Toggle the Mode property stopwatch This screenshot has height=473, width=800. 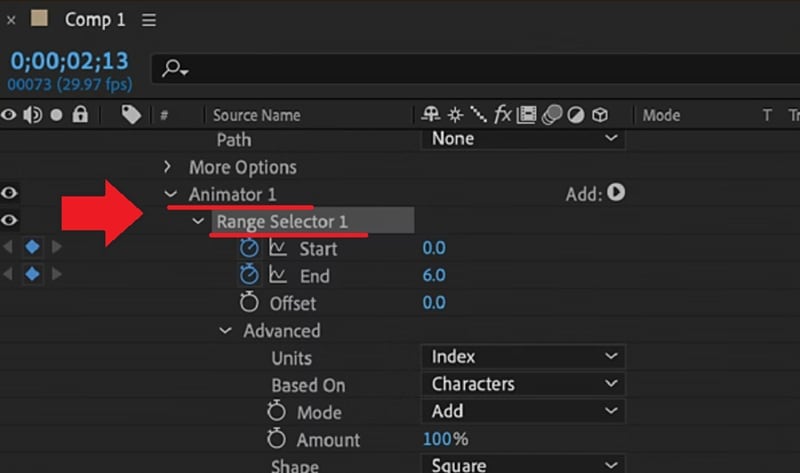tap(277, 411)
